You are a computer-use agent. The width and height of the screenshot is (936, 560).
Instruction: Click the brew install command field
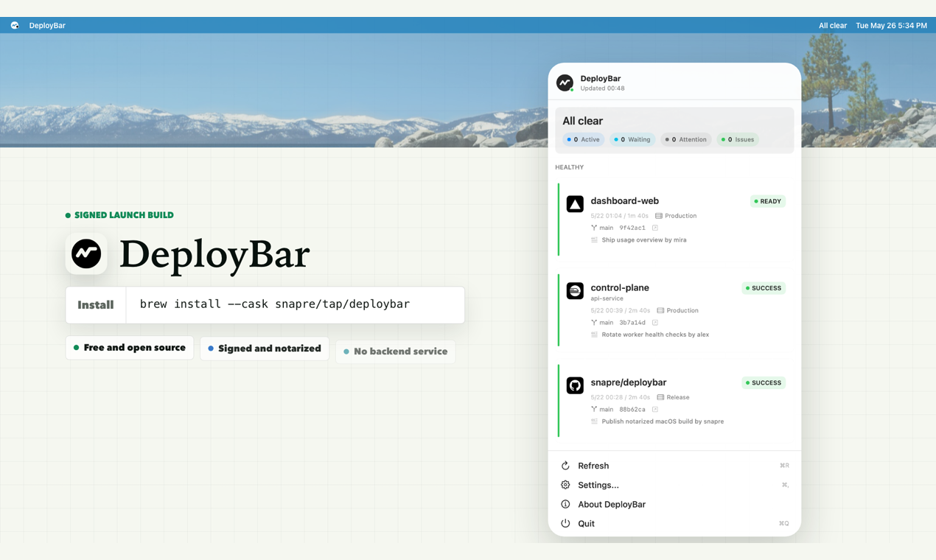296,305
